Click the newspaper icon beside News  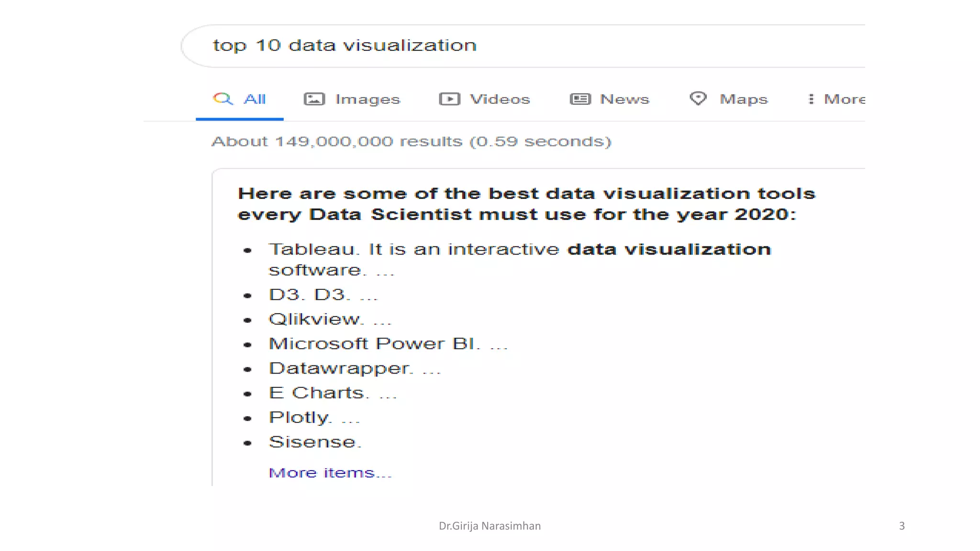pos(580,99)
